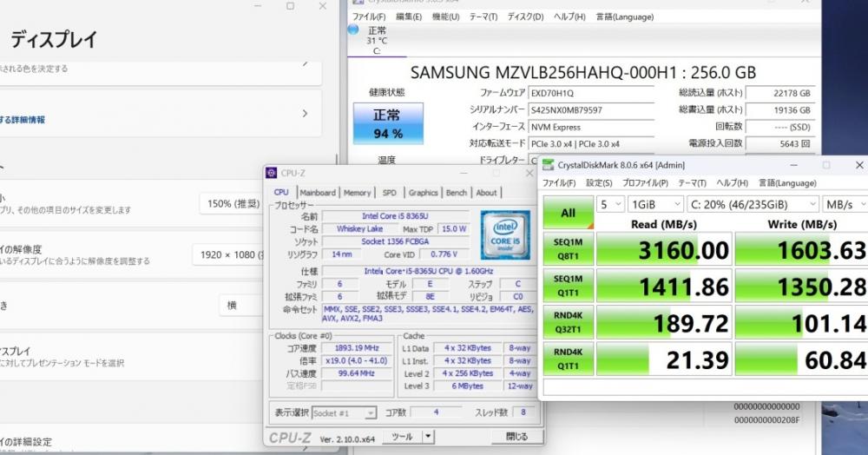Click the 閉じる button in CPU-Z
This screenshot has width=868, height=455.
[517, 437]
